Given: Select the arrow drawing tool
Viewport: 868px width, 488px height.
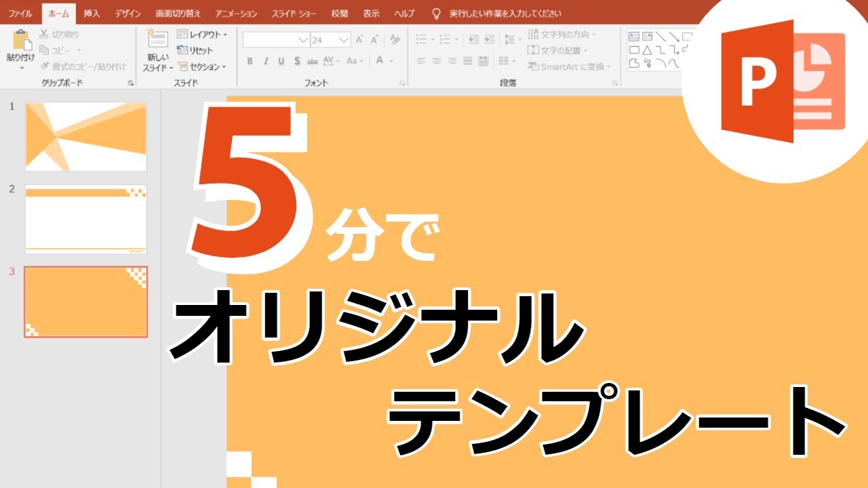Looking at the screenshot, I should (675, 37).
